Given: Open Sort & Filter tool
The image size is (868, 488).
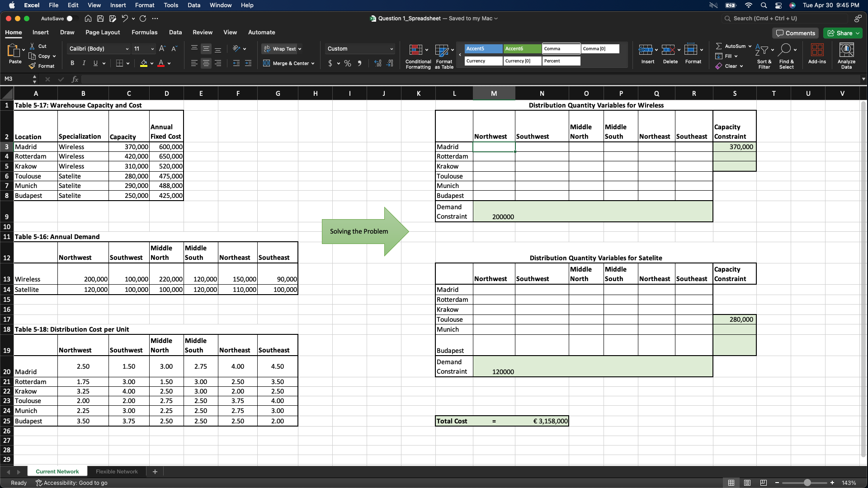Looking at the screenshot, I should pos(764,55).
